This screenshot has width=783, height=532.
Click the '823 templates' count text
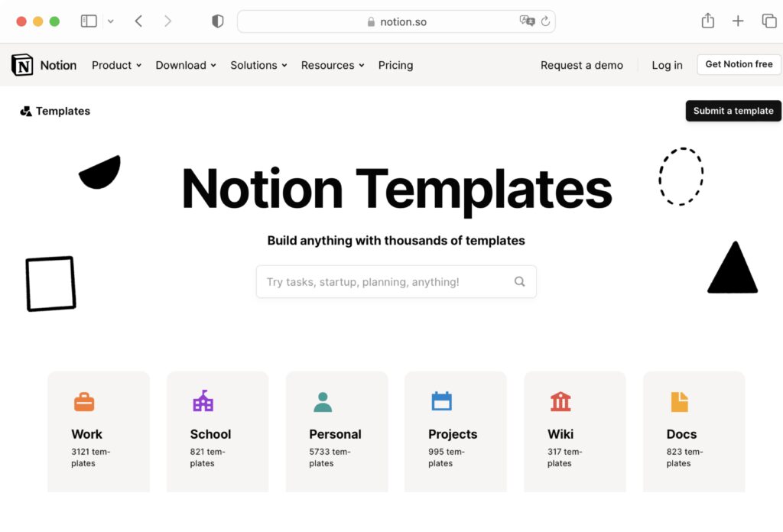click(x=684, y=457)
